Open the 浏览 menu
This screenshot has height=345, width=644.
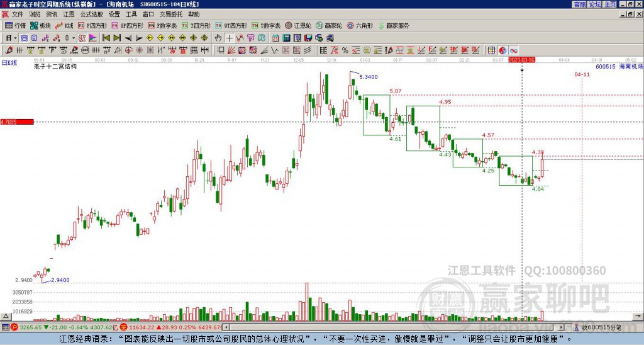(x=35, y=14)
